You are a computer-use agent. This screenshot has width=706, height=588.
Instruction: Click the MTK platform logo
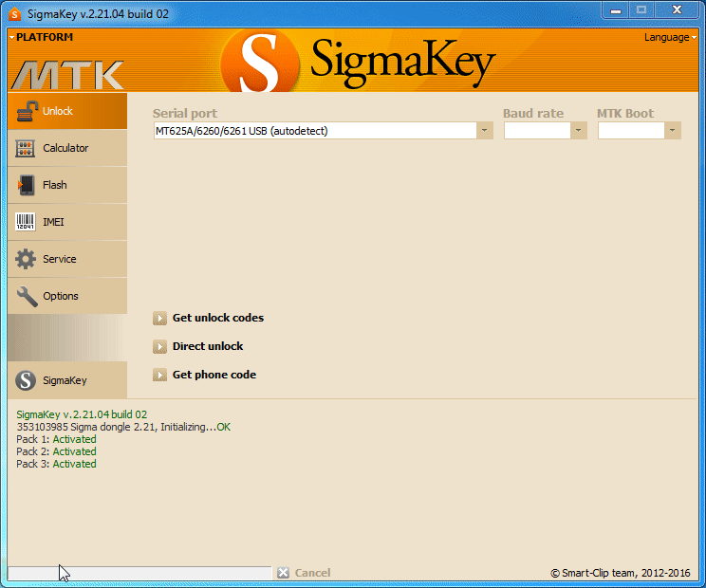click(x=66, y=75)
